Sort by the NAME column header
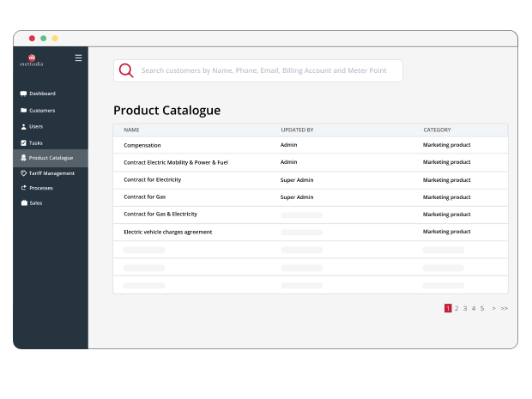 [x=131, y=130]
